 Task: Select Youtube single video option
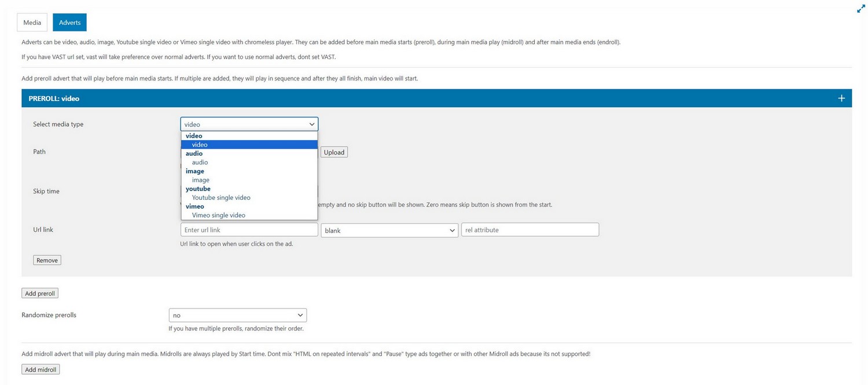pos(221,197)
